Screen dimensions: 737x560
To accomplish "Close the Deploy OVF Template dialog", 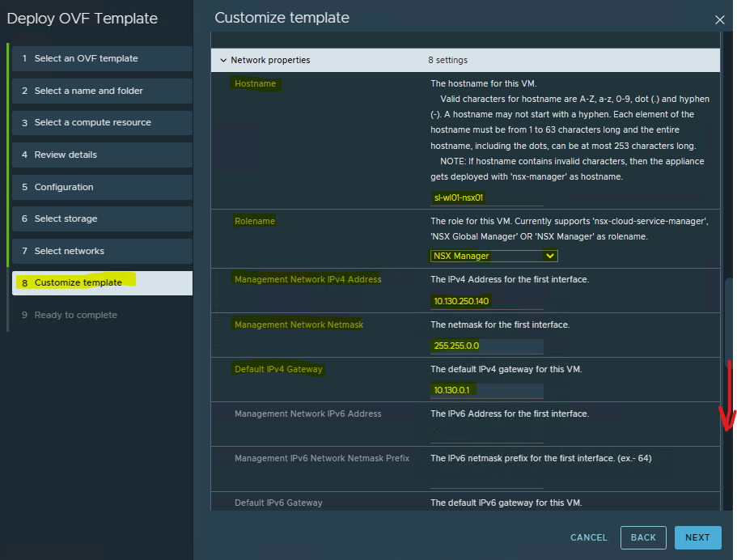I will click(x=720, y=19).
